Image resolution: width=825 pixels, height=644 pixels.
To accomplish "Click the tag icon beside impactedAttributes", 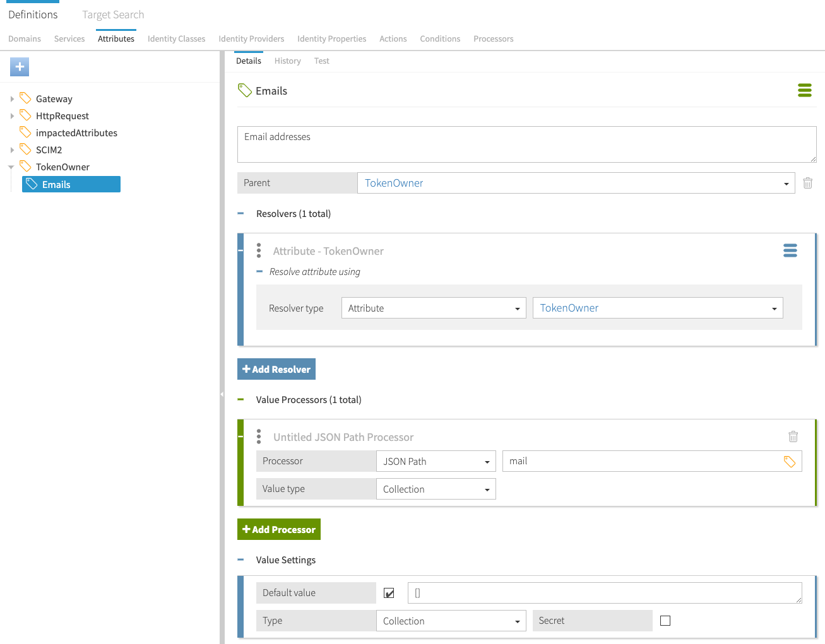I will 26,132.
